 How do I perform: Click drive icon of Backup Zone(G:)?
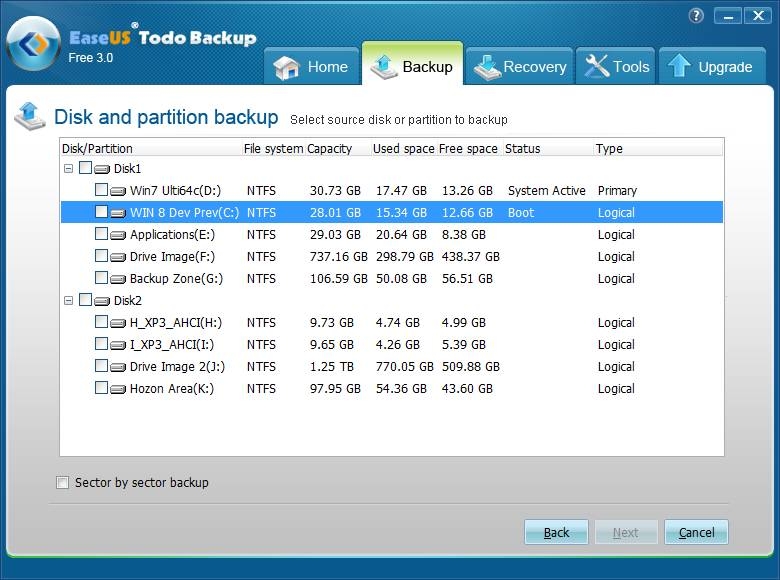[118, 279]
